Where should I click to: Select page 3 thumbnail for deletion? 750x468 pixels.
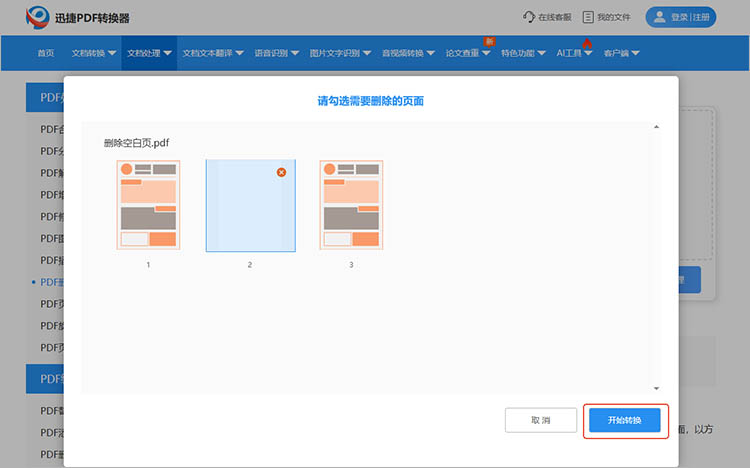[351, 204]
